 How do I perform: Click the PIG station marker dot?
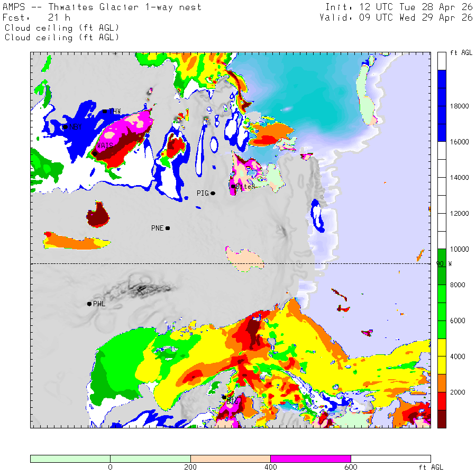pos(213,194)
